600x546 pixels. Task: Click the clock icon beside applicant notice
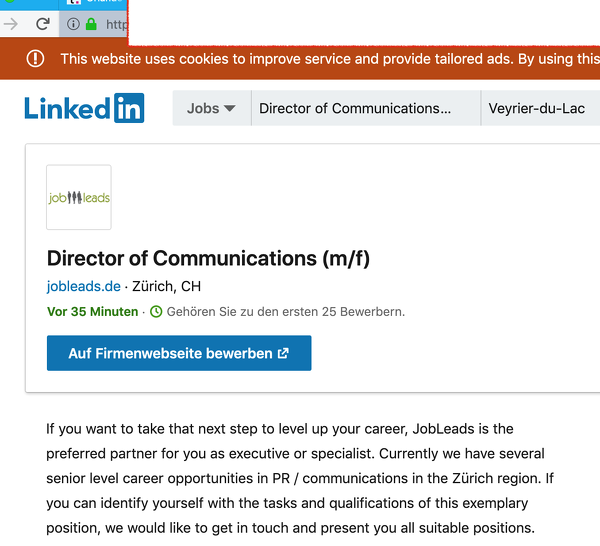click(155, 312)
